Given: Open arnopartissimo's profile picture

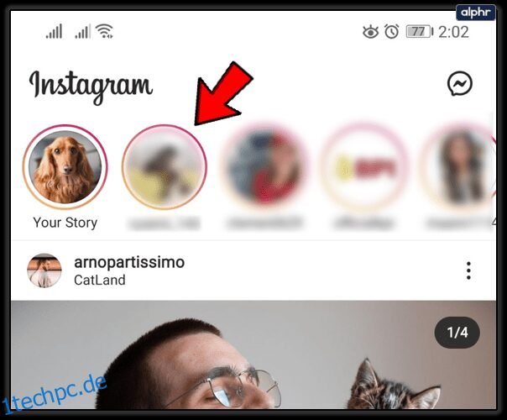Looking at the screenshot, I should coord(44,270).
